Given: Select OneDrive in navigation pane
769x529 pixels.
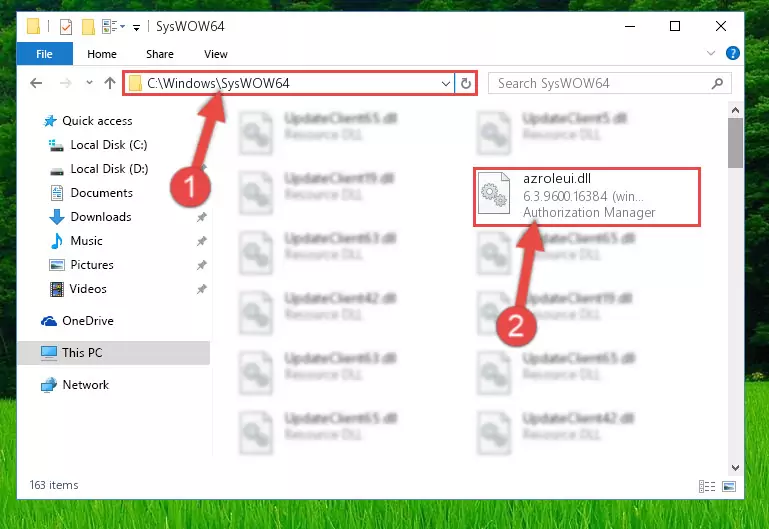Looking at the screenshot, I should (x=88, y=321).
